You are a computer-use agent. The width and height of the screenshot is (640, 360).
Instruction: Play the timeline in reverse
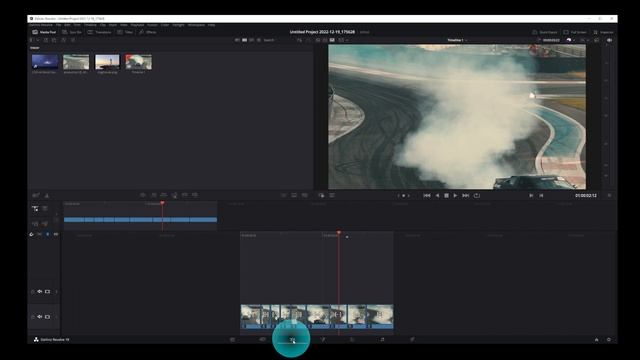click(437, 196)
